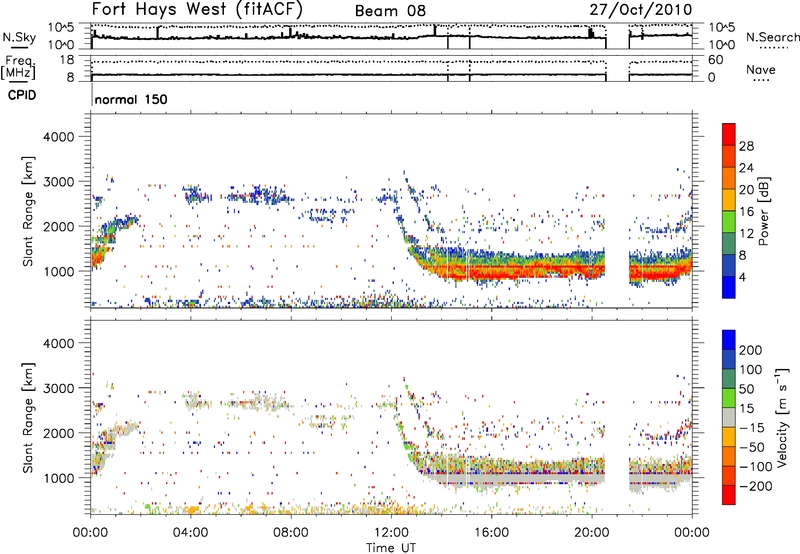Click the '3000' tick on the velocity panel

pos(59,388)
